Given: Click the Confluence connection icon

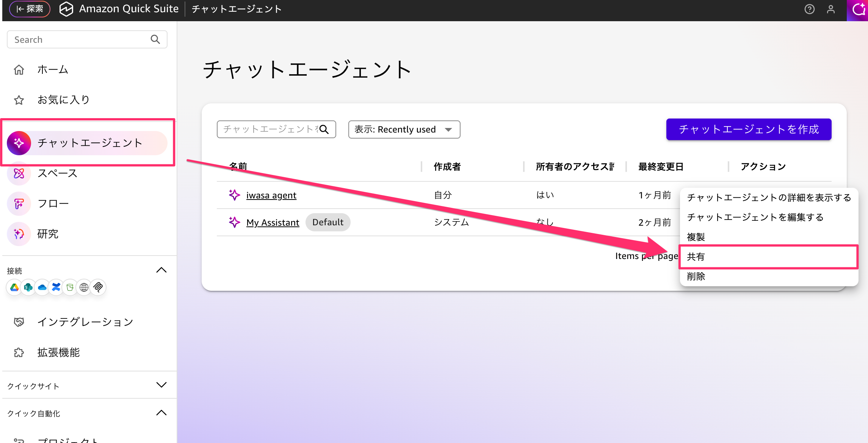Looking at the screenshot, I should click(x=56, y=287).
